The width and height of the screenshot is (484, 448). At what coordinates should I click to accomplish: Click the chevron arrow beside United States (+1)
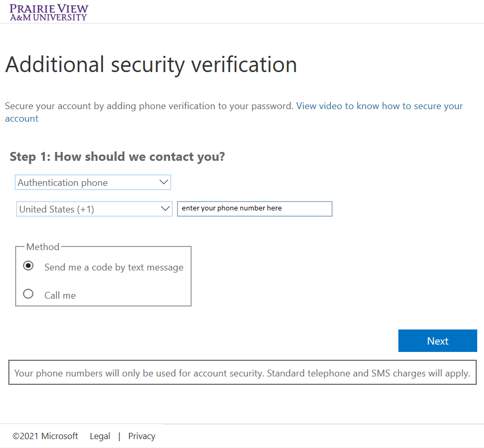click(x=166, y=209)
